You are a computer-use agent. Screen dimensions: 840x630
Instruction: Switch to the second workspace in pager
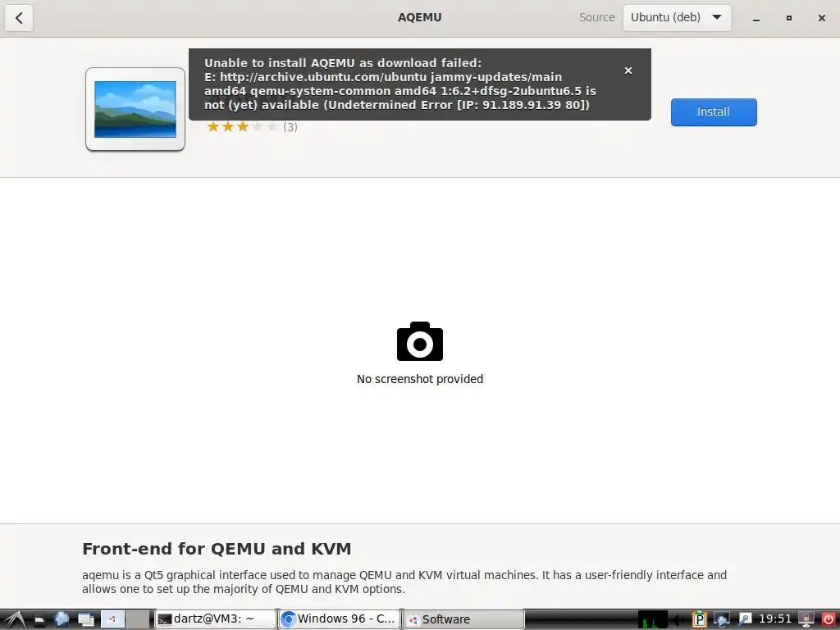click(138, 619)
